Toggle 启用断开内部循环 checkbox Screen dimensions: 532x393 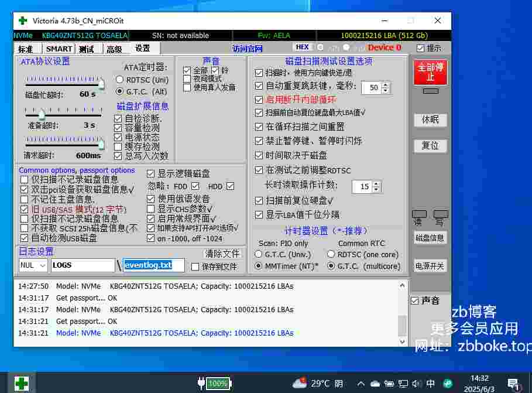click(259, 100)
